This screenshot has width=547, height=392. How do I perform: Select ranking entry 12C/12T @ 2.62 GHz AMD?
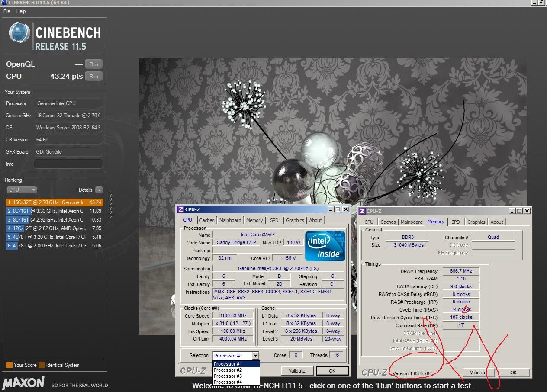[55, 228]
